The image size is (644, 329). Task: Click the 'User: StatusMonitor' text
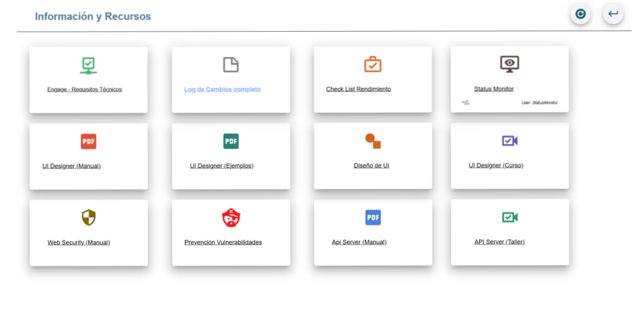point(540,103)
